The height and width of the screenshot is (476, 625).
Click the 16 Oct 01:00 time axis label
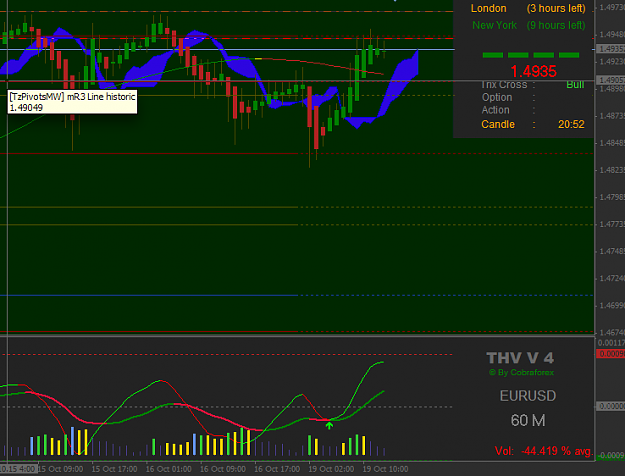(x=169, y=469)
